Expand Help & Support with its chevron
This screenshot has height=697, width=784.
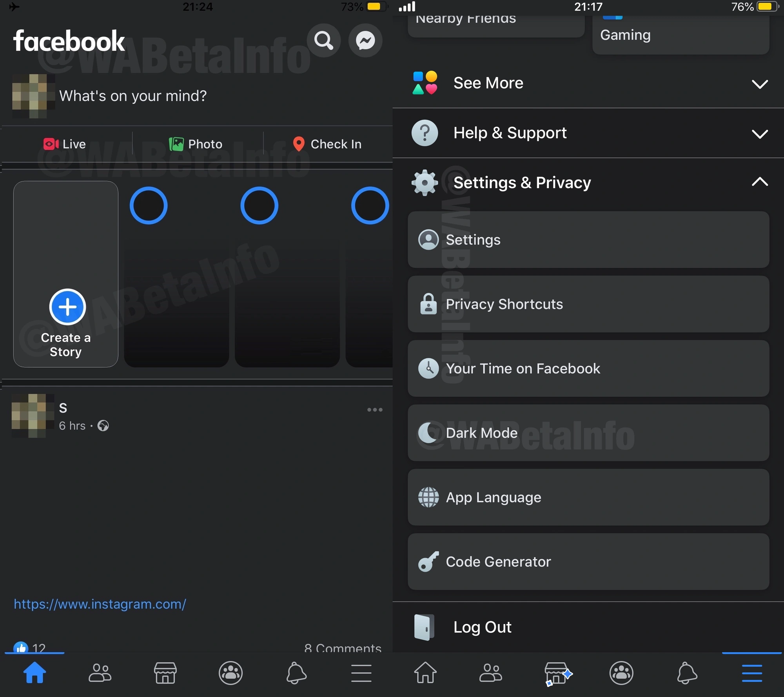coord(760,134)
